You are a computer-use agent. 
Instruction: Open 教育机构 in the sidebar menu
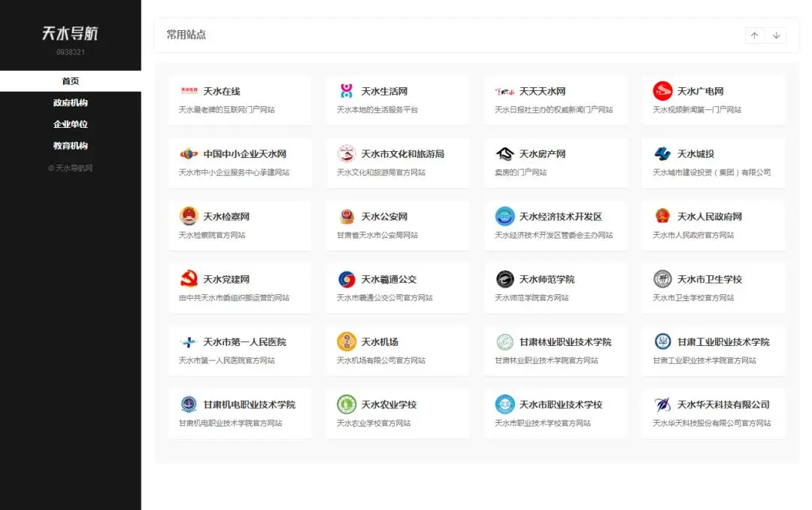coord(71,146)
